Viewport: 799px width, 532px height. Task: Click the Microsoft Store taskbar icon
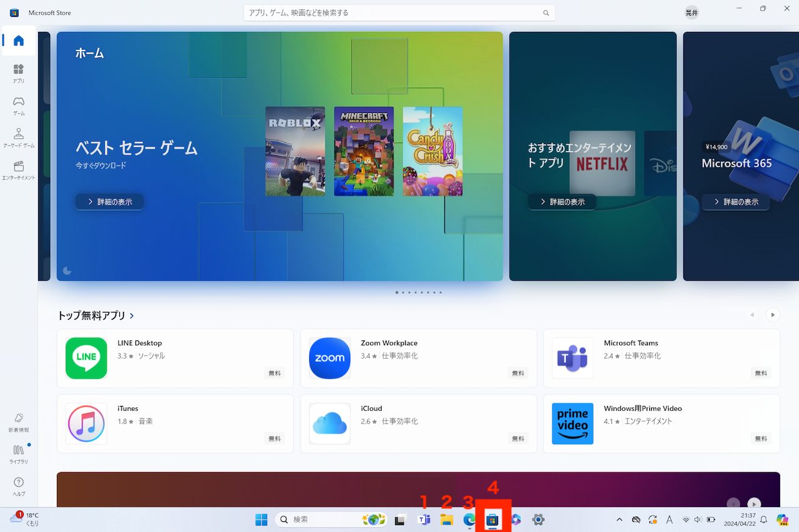tap(493, 520)
